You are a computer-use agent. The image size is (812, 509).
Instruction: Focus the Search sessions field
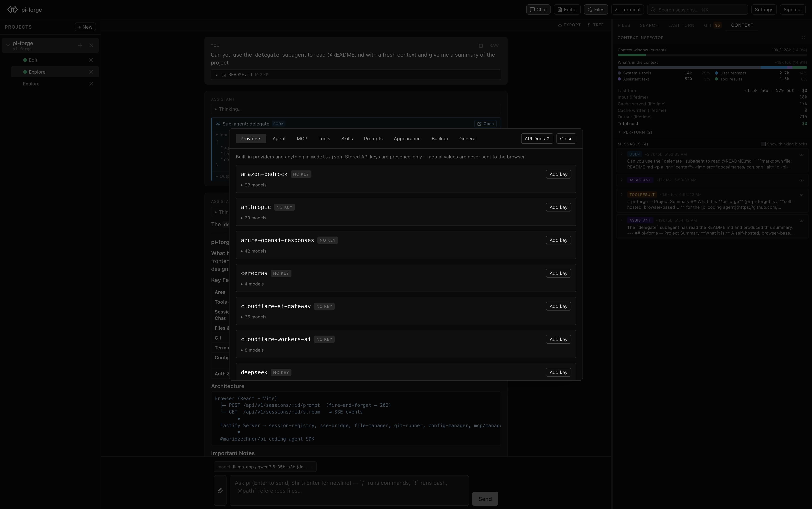(x=697, y=9)
